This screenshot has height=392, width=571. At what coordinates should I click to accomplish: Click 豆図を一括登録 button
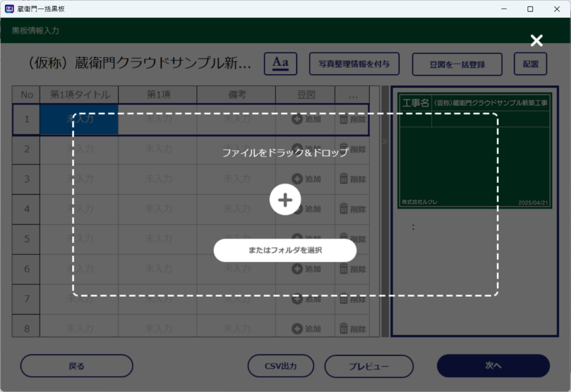click(x=457, y=65)
